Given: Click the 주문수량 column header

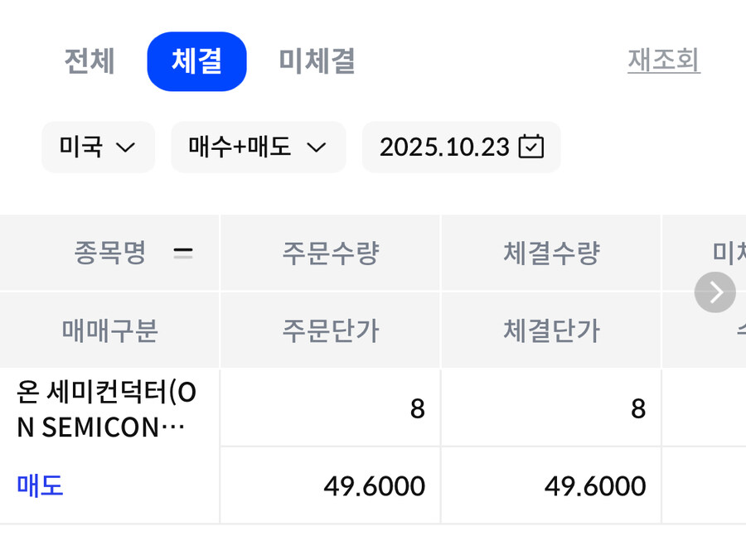Looking at the screenshot, I should 330,253.
